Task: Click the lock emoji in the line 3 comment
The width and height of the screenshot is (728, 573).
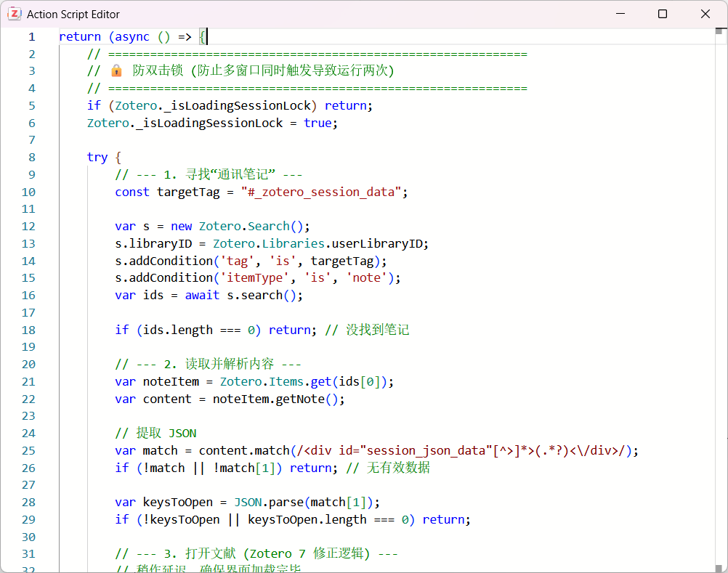Action: coord(116,71)
